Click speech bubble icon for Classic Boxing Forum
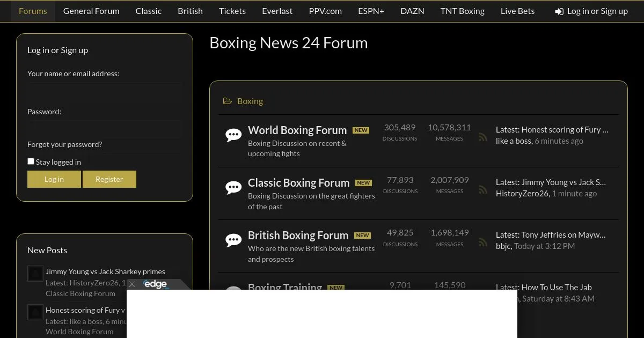 pos(233,187)
